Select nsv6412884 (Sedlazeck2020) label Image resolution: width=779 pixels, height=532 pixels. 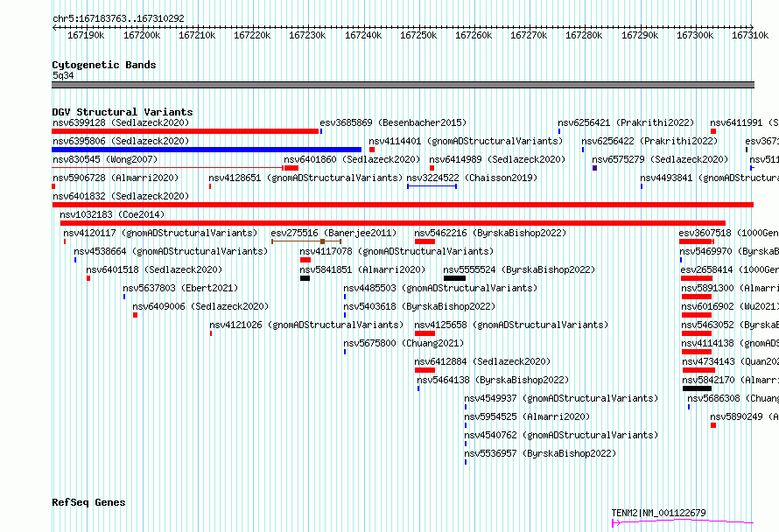pyautogui.click(x=482, y=361)
